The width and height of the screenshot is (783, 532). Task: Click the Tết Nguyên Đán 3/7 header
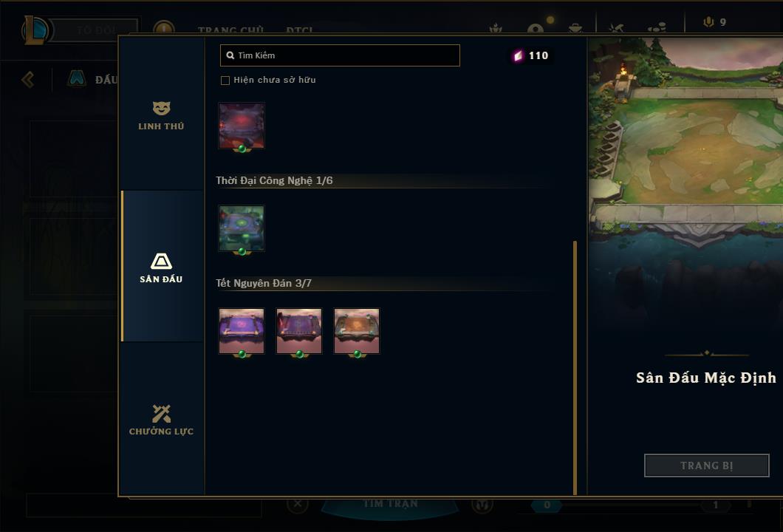point(264,283)
